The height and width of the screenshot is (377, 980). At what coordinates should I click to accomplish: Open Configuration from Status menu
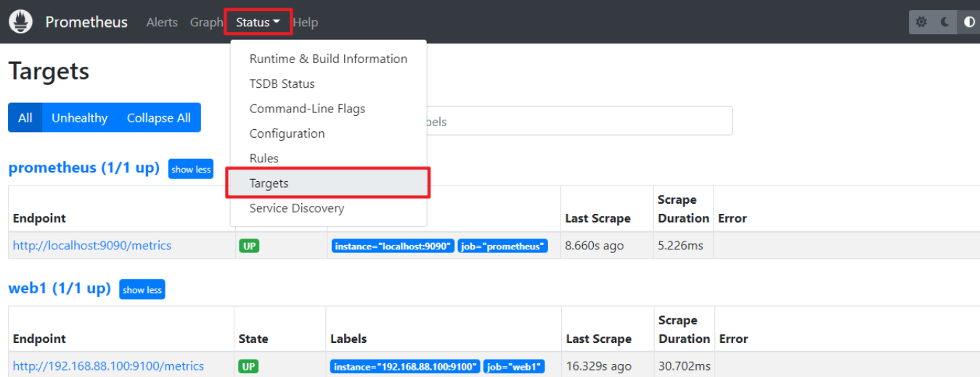[x=328, y=133]
